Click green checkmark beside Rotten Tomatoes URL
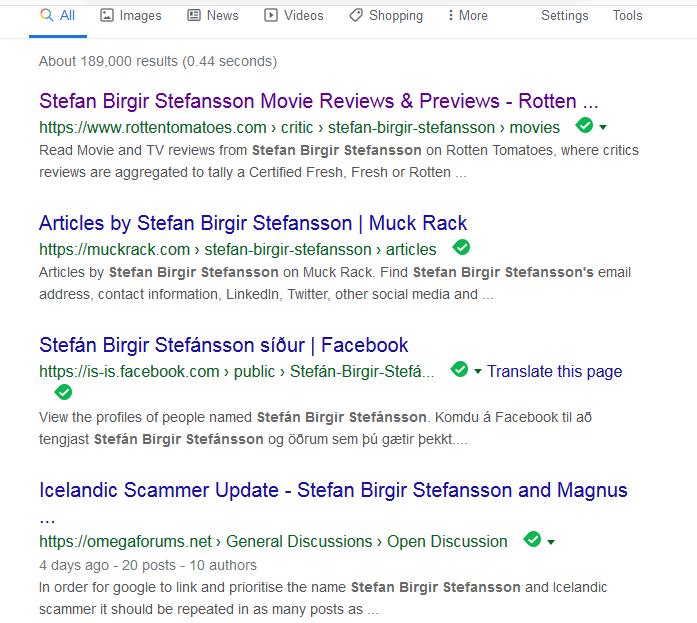This screenshot has width=697, height=623. click(584, 126)
